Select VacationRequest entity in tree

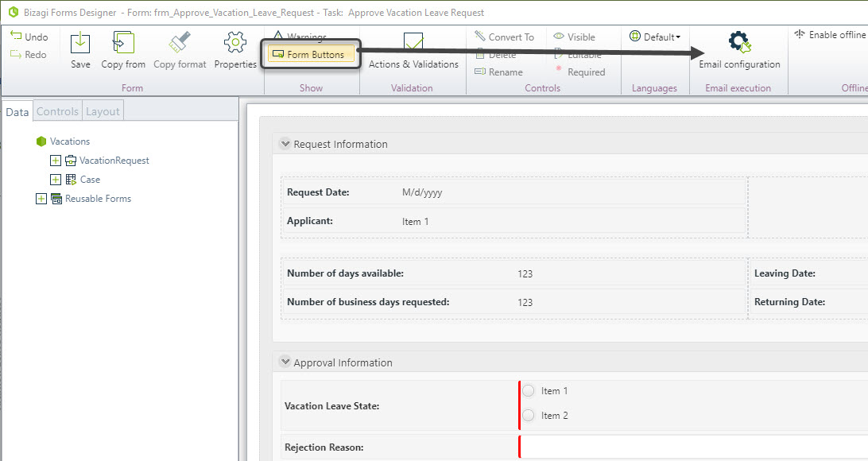pyautogui.click(x=114, y=161)
